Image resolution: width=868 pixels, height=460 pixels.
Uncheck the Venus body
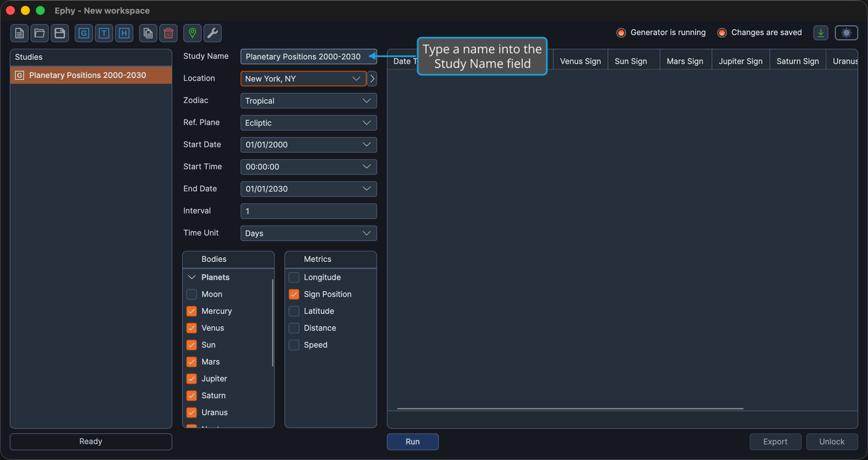(x=192, y=328)
